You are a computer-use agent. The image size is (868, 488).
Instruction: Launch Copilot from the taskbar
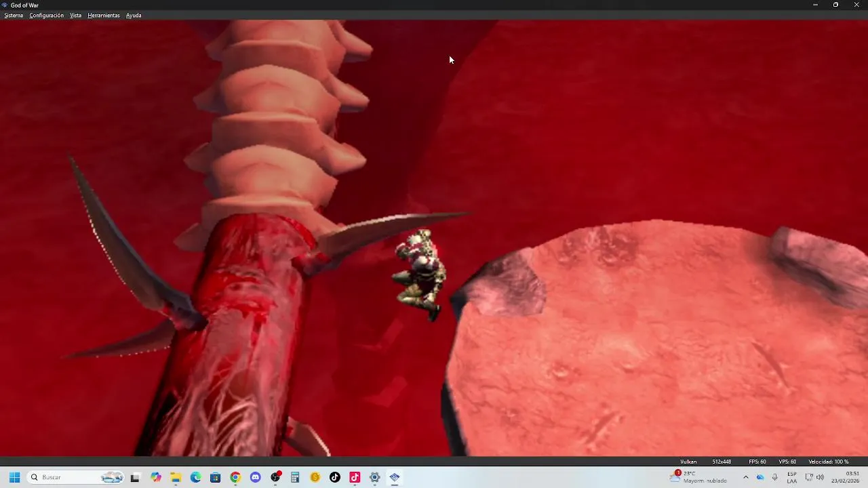[x=156, y=477]
